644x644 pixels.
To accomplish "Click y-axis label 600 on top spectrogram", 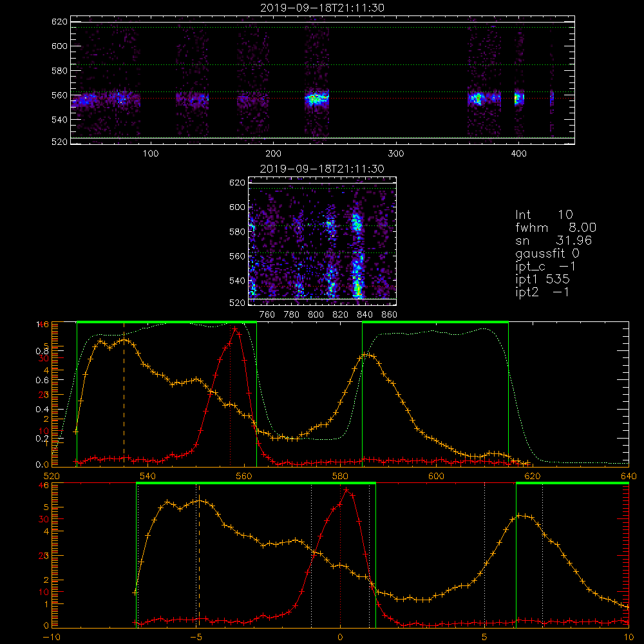I will coord(59,46).
